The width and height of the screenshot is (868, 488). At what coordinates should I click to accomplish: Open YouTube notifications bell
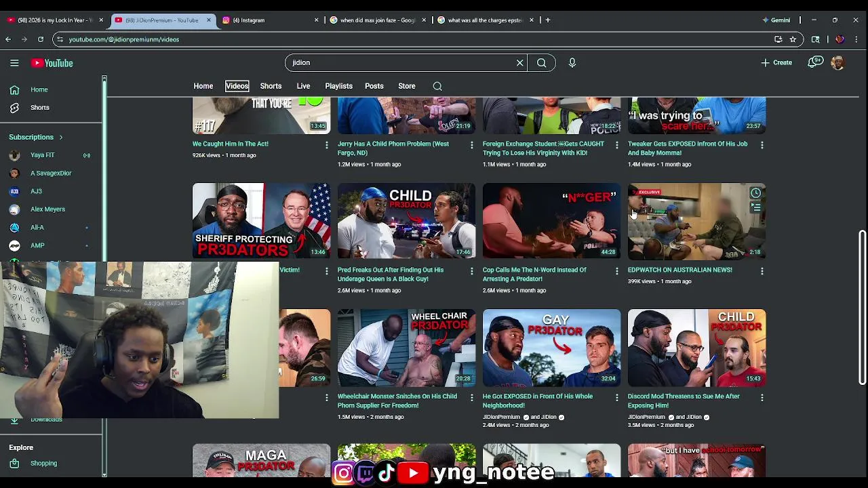814,62
